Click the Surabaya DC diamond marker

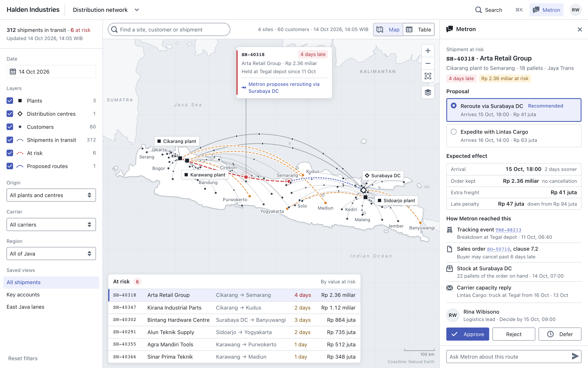(x=363, y=190)
